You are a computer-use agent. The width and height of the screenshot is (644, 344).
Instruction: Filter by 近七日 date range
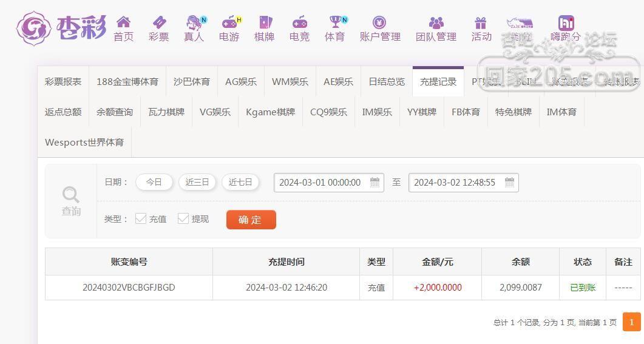[x=240, y=182]
